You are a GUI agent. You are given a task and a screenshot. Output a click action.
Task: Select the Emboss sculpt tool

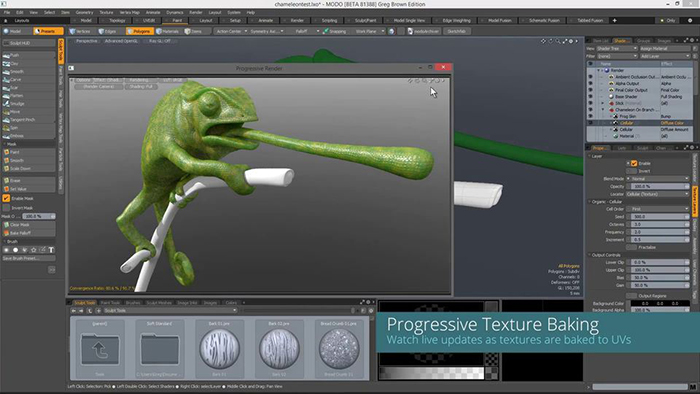tap(29, 136)
